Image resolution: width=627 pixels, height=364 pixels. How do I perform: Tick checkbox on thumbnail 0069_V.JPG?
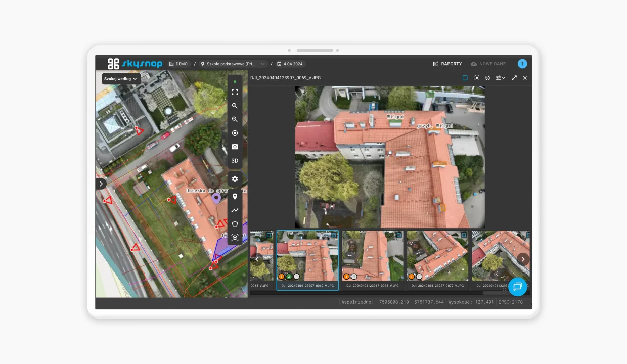coord(334,235)
